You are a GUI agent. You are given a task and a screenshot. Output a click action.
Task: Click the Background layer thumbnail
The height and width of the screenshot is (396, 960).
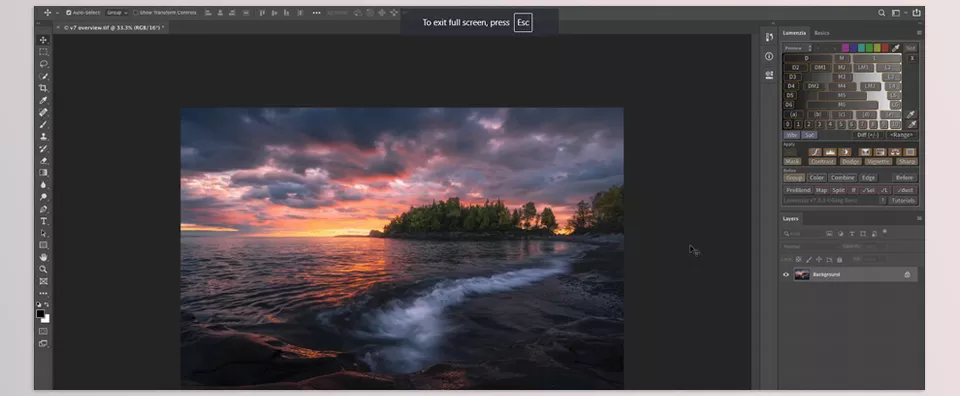pyautogui.click(x=802, y=275)
